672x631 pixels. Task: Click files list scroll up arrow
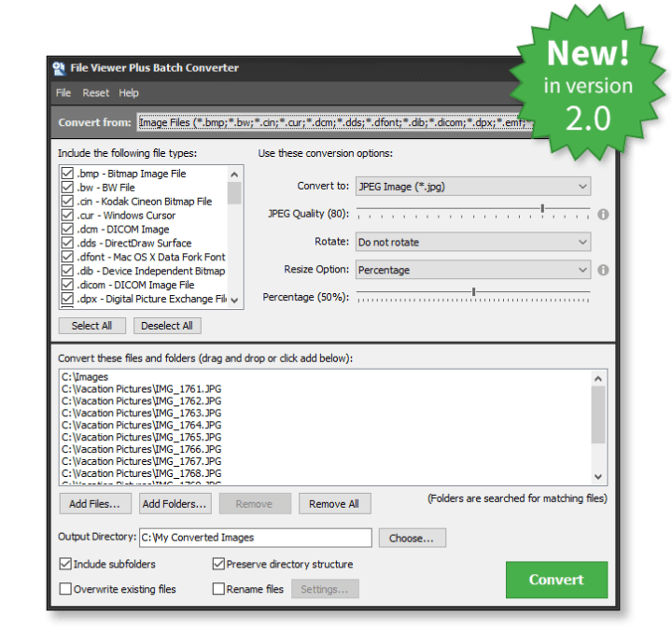pyautogui.click(x=598, y=379)
